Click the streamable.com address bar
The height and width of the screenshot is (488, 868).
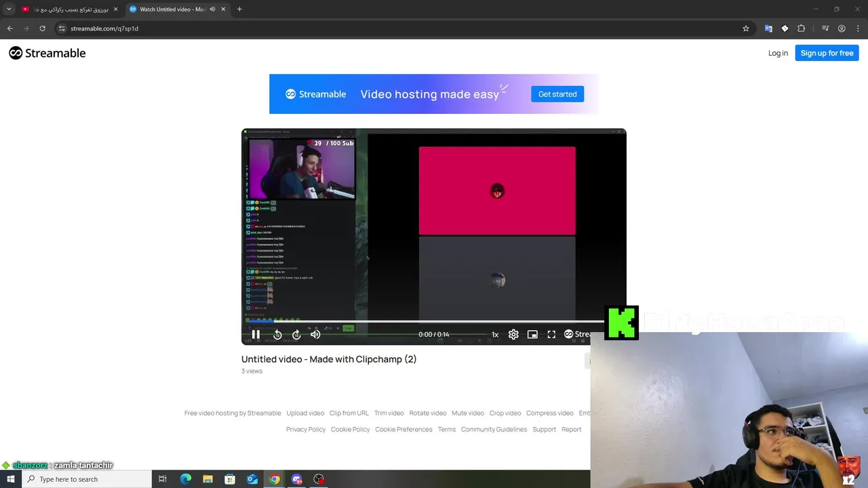(403, 28)
